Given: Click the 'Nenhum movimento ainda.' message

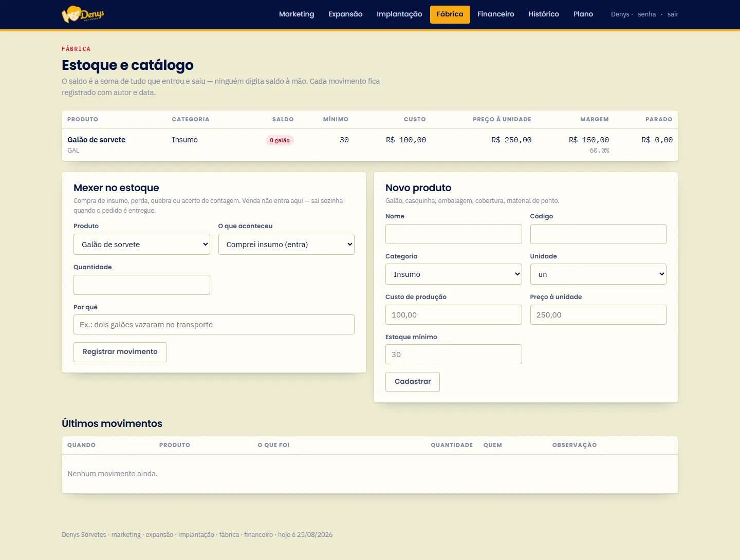Looking at the screenshot, I should 113,474.
